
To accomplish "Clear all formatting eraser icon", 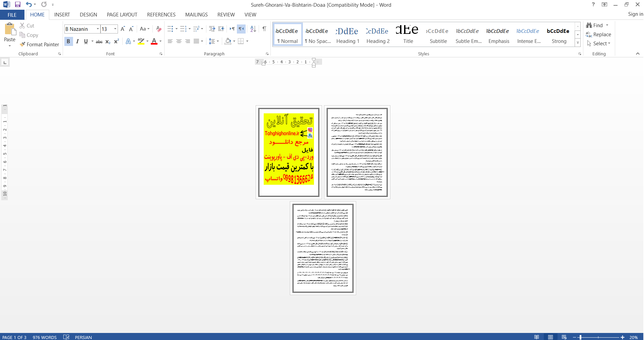I will click(x=159, y=29).
